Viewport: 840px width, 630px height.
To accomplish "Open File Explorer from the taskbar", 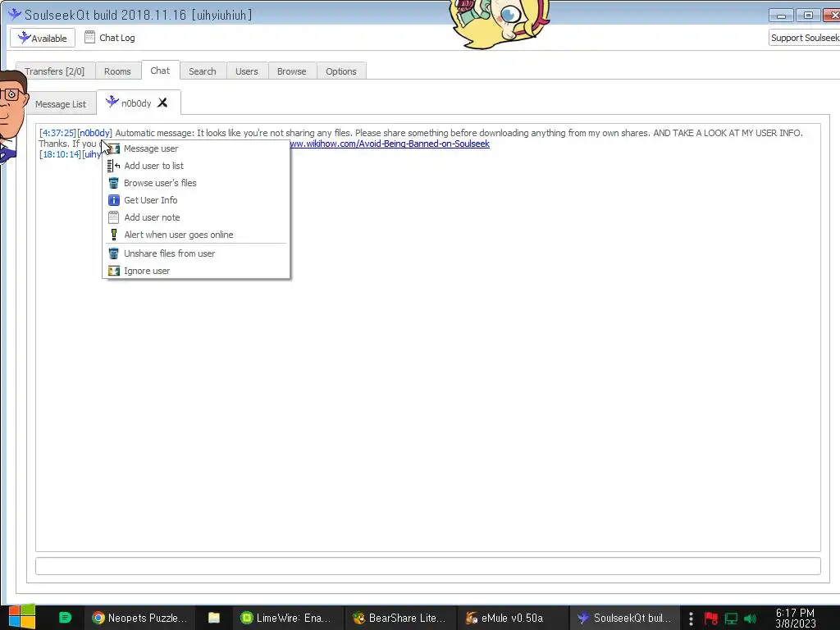I will click(x=214, y=617).
